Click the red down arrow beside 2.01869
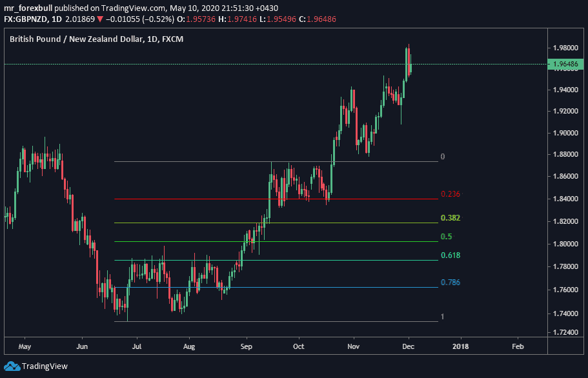The height and width of the screenshot is (378, 588). coord(99,19)
